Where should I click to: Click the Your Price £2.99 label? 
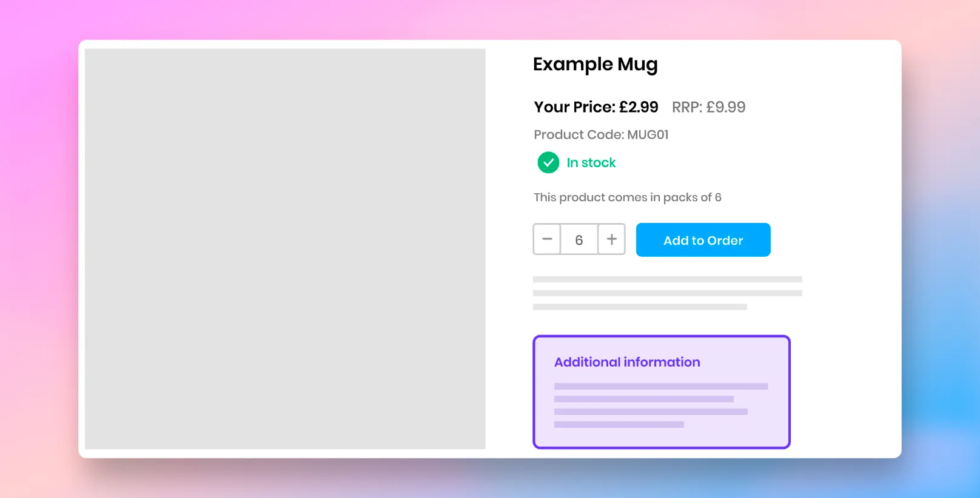click(596, 107)
